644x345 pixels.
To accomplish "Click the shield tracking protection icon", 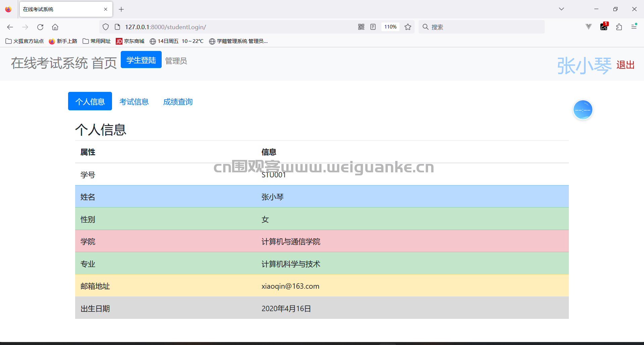I will tap(106, 27).
